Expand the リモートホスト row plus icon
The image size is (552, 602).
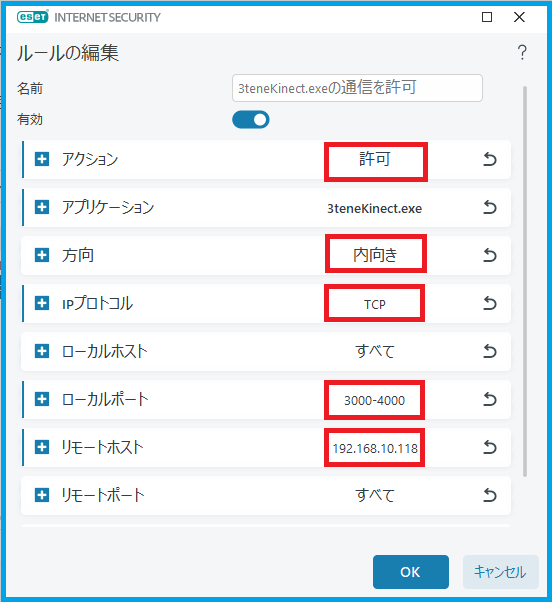[x=42, y=447]
